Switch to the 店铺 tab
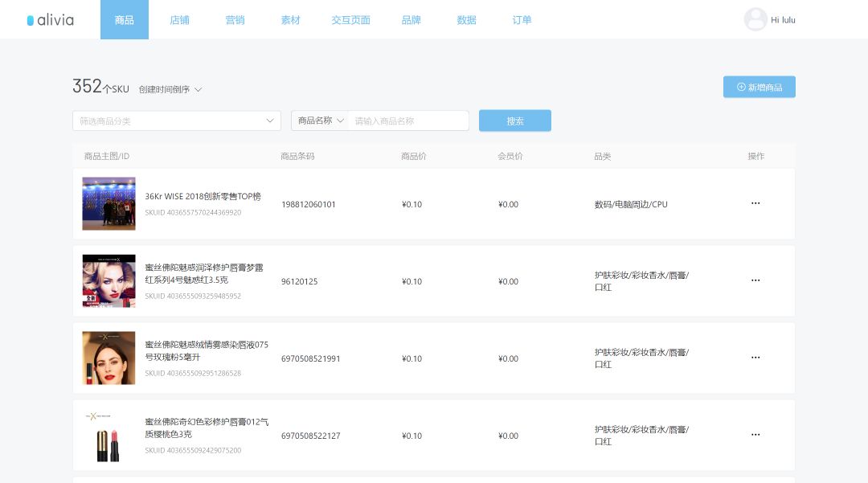 click(179, 20)
